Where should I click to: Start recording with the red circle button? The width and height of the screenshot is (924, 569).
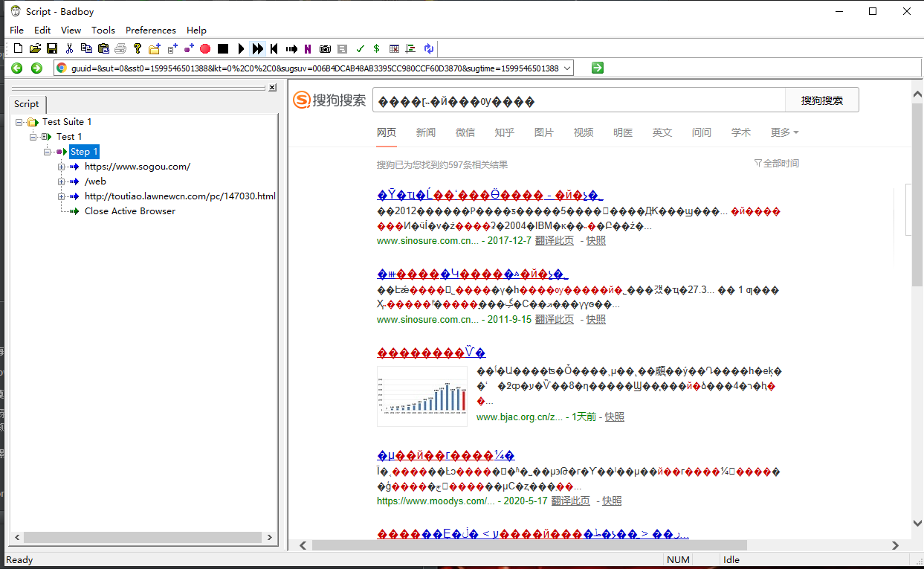(205, 48)
